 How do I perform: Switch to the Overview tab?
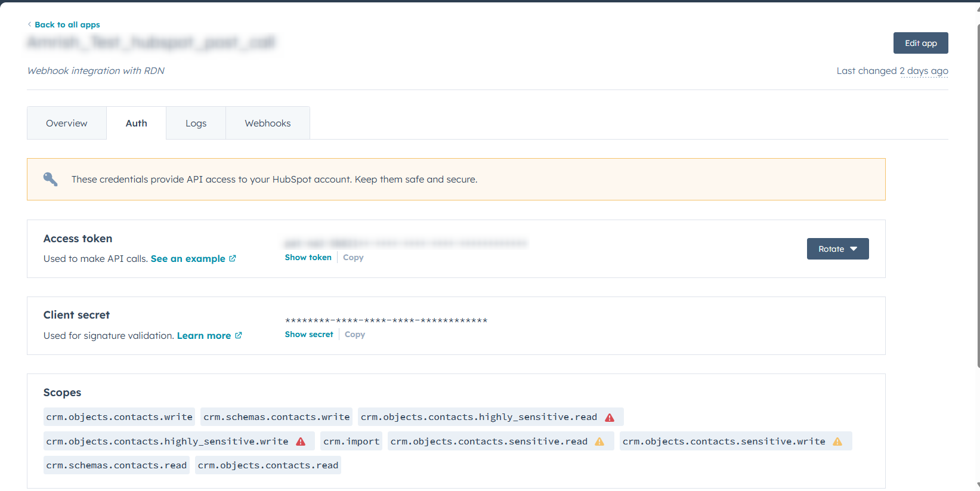67,123
